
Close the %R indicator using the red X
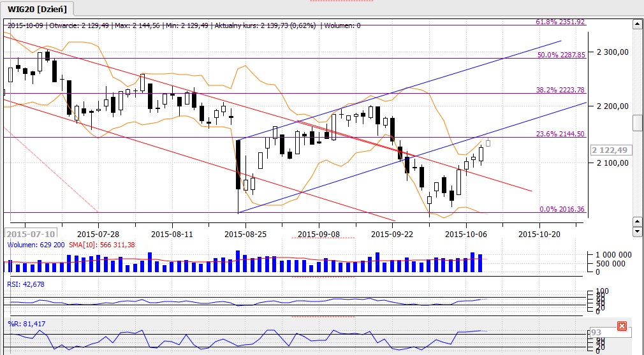pyautogui.click(x=622, y=326)
